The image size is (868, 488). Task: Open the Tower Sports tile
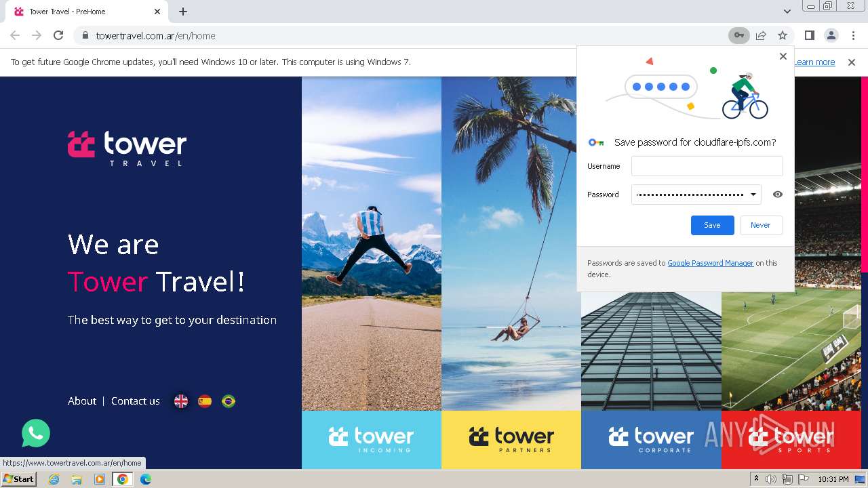(x=791, y=440)
